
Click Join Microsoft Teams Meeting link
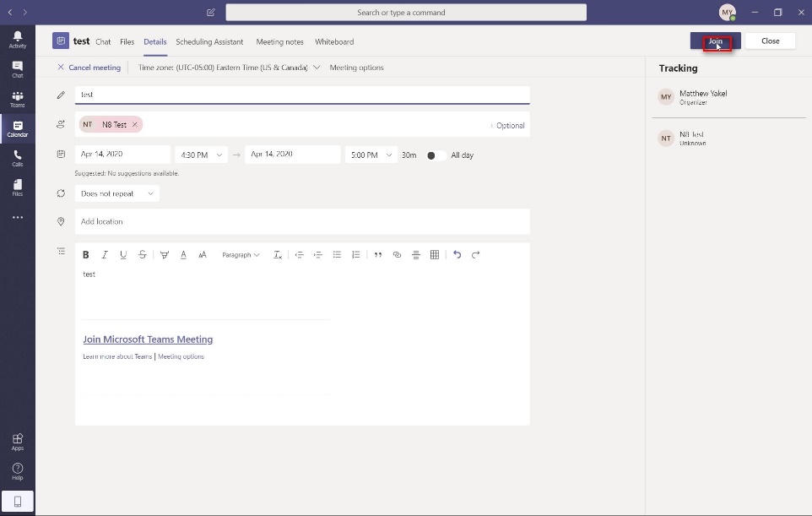tap(148, 339)
